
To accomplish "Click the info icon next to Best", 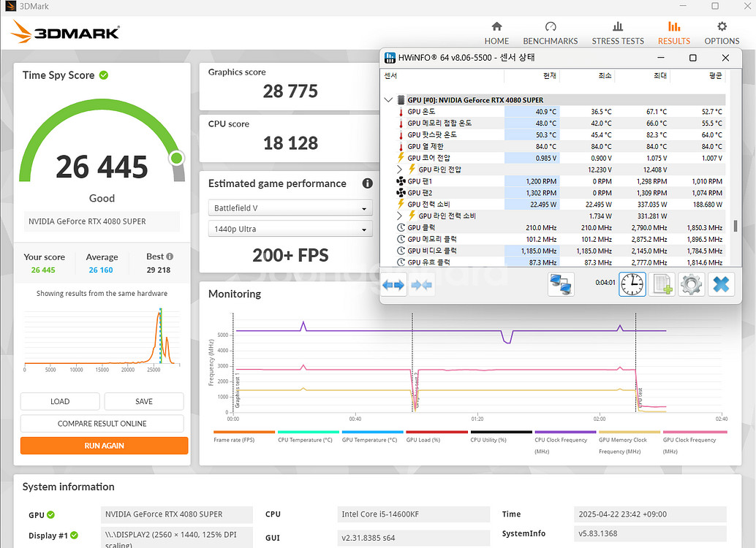I will pyautogui.click(x=170, y=256).
